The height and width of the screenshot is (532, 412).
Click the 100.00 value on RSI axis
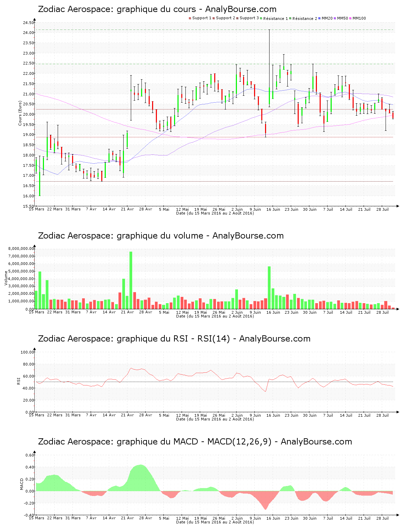tap(27, 352)
